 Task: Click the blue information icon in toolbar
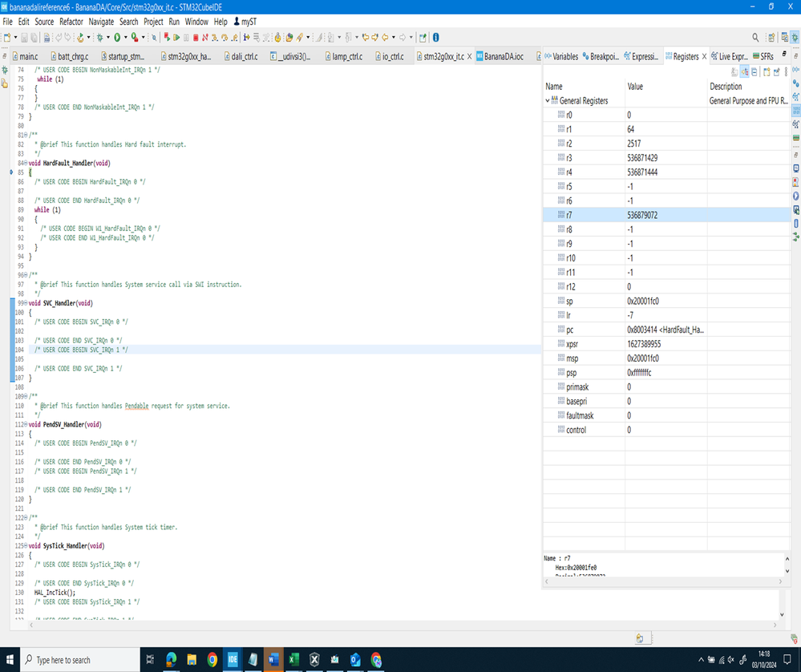436,38
